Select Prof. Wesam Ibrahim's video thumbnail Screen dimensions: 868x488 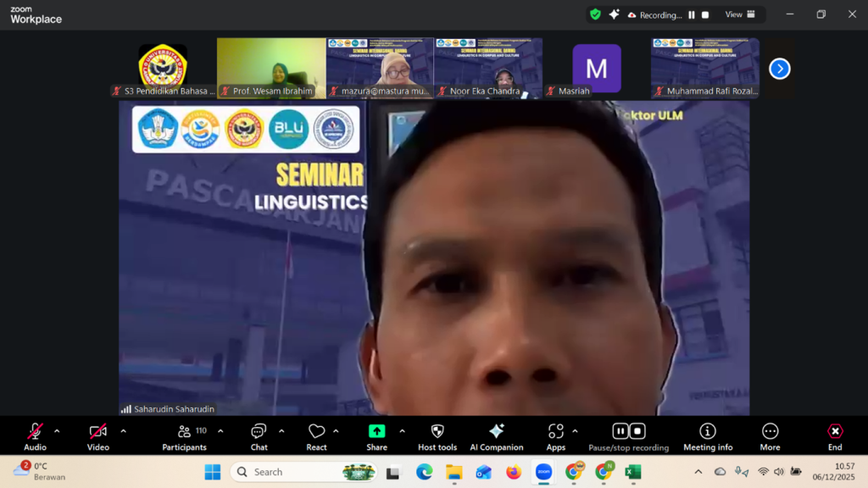[271, 68]
